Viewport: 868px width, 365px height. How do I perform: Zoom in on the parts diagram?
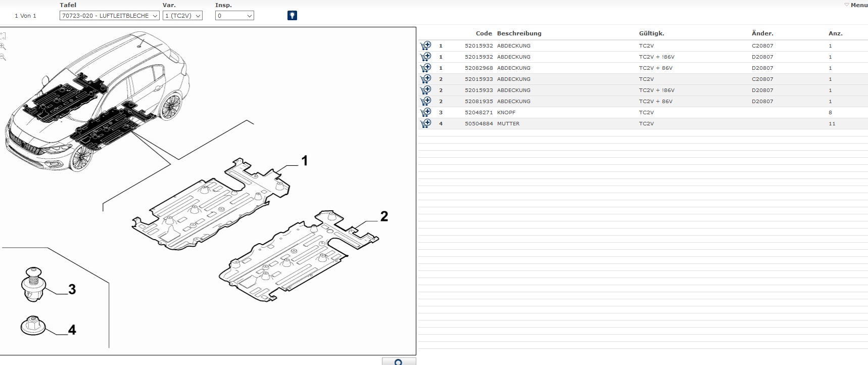click(x=3, y=47)
